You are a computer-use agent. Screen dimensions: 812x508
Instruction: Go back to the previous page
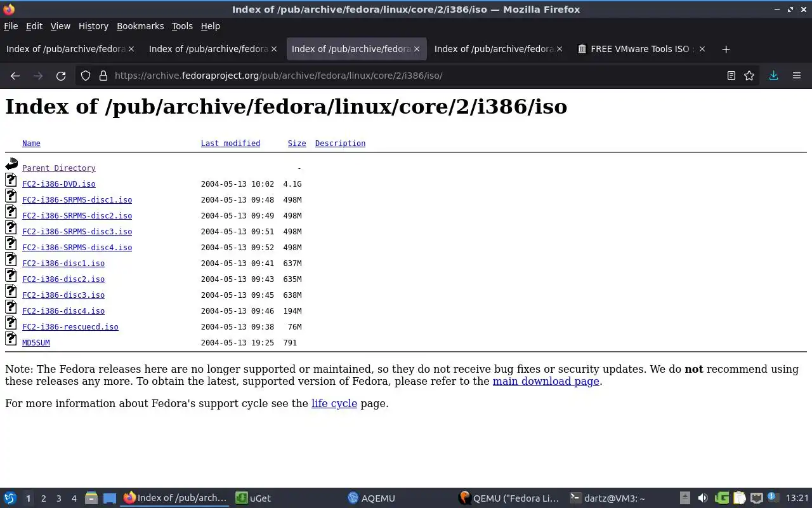pyautogui.click(x=15, y=76)
